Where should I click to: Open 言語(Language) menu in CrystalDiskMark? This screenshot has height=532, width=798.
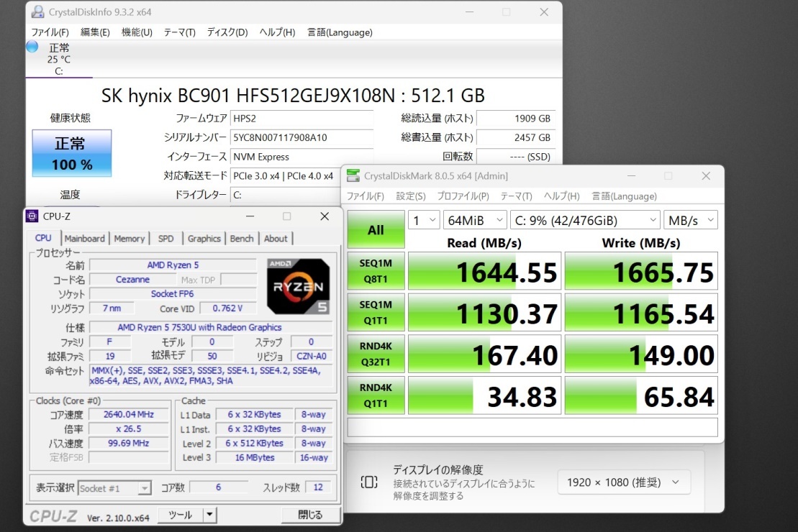click(x=625, y=196)
